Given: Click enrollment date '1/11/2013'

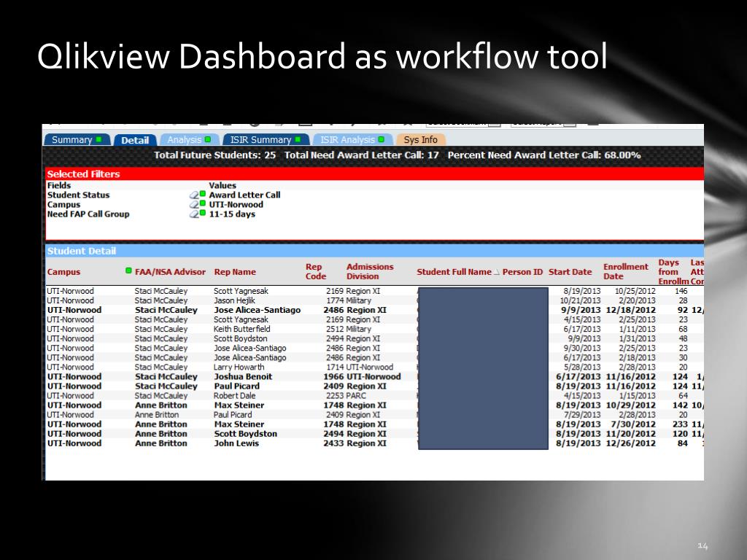Looking at the screenshot, I should click(638, 329).
